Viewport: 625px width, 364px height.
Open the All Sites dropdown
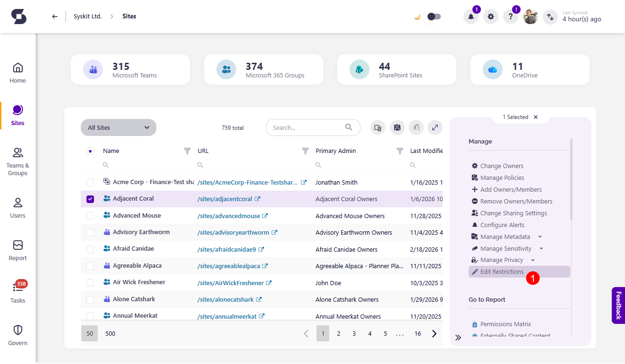119,127
